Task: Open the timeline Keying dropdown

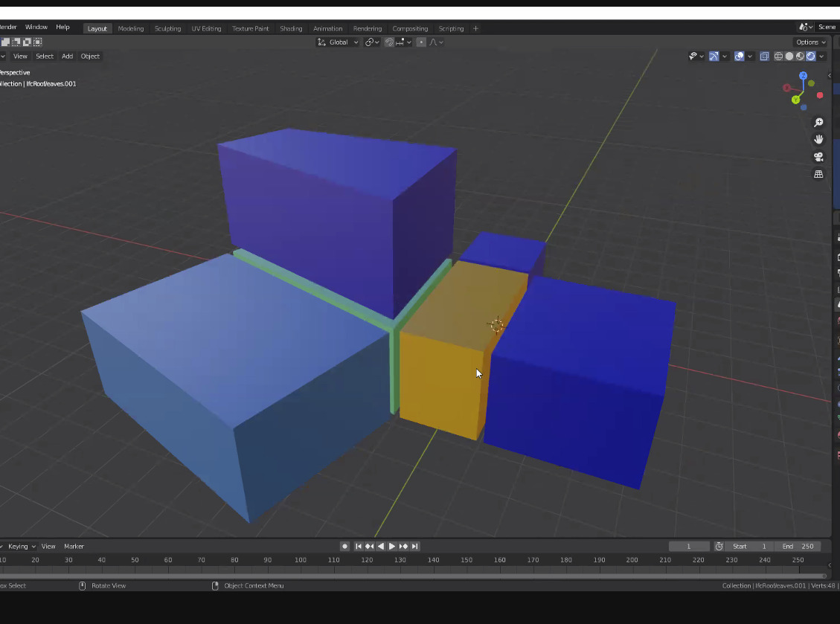Action: [x=22, y=547]
